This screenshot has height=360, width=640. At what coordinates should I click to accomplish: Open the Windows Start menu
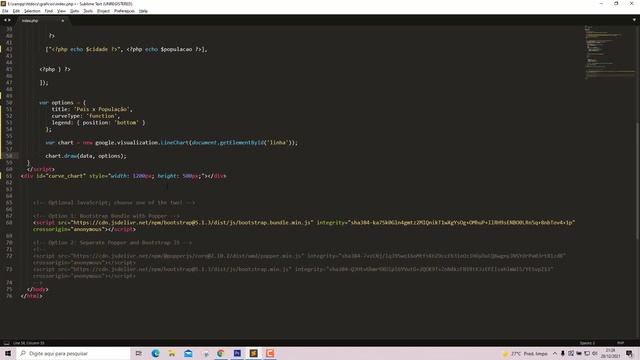7,353
